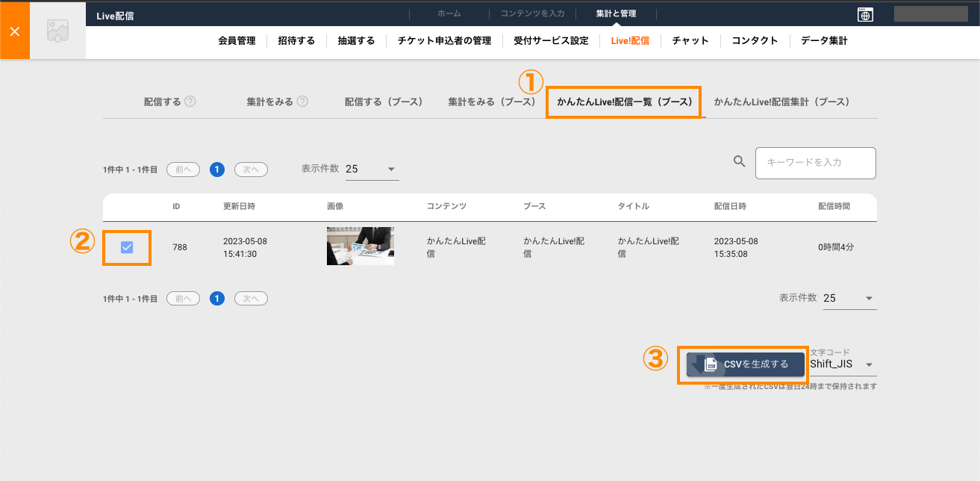Click the broadcast thumbnail image
Image resolution: width=980 pixels, height=481 pixels.
point(361,246)
